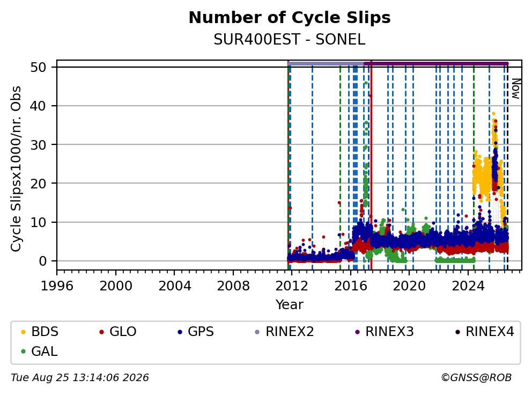This screenshot has width=532, height=394.
Task: Click the chart title Number of Cycle Slips
Action: tap(290, 18)
